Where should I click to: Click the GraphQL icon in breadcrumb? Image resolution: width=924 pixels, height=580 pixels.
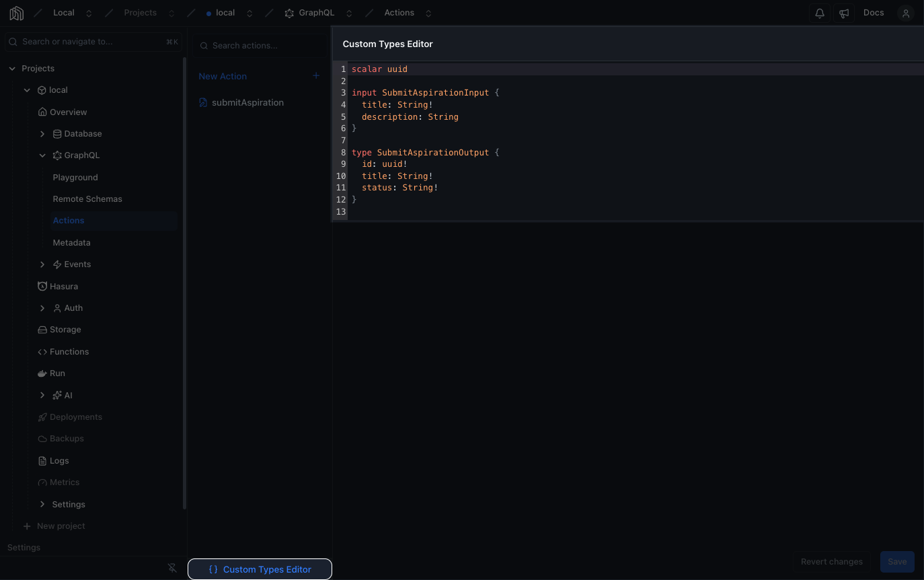pos(289,13)
